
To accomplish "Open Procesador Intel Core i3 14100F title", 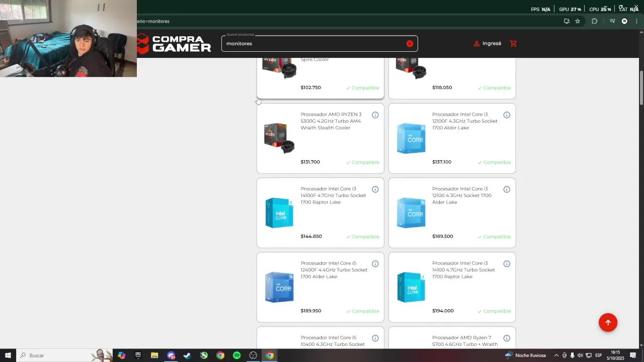I will [x=334, y=196].
